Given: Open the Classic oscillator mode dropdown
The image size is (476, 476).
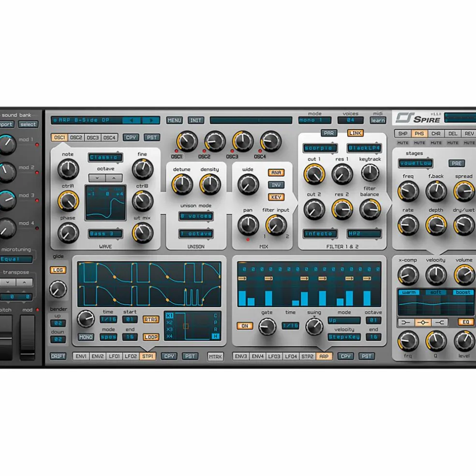Looking at the screenshot, I should coord(105,157).
